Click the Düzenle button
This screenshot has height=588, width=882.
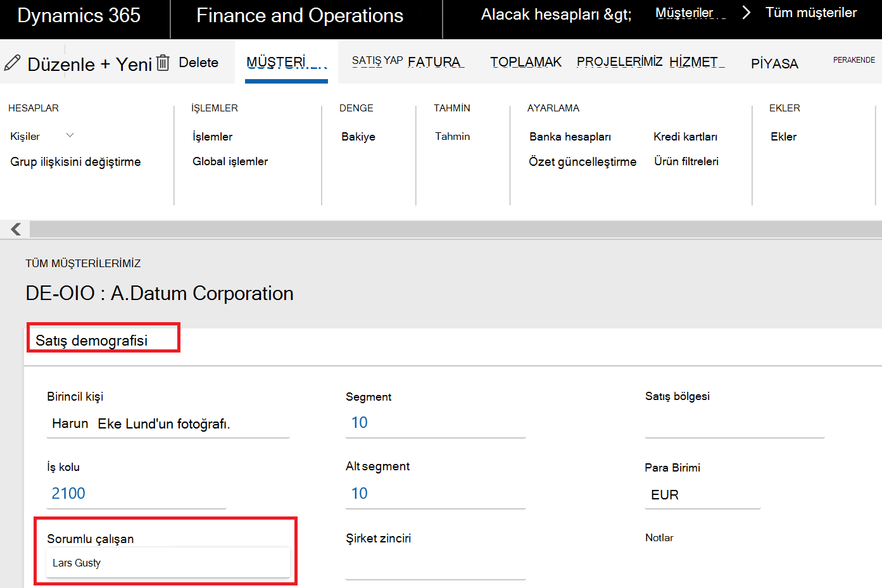pos(61,64)
